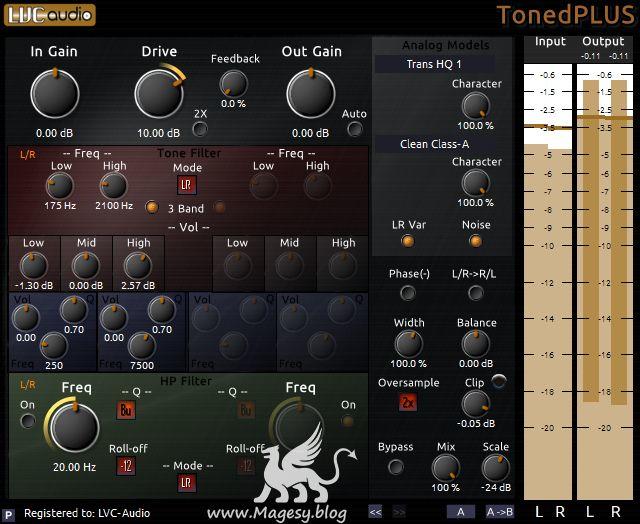
Task: Click the lit LED left of 3 Band
Action: point(151,207)
